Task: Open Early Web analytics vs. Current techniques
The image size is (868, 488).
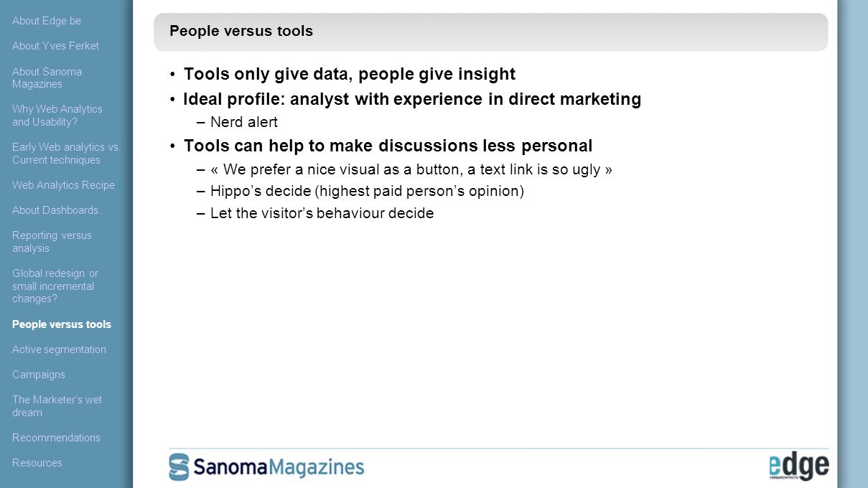Action: (x=66, y=154)
